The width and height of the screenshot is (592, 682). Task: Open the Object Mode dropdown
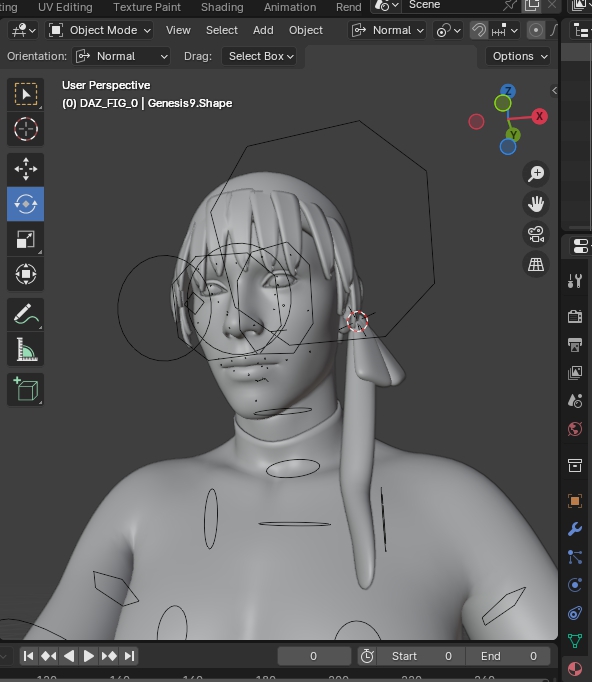coord(100,30)
